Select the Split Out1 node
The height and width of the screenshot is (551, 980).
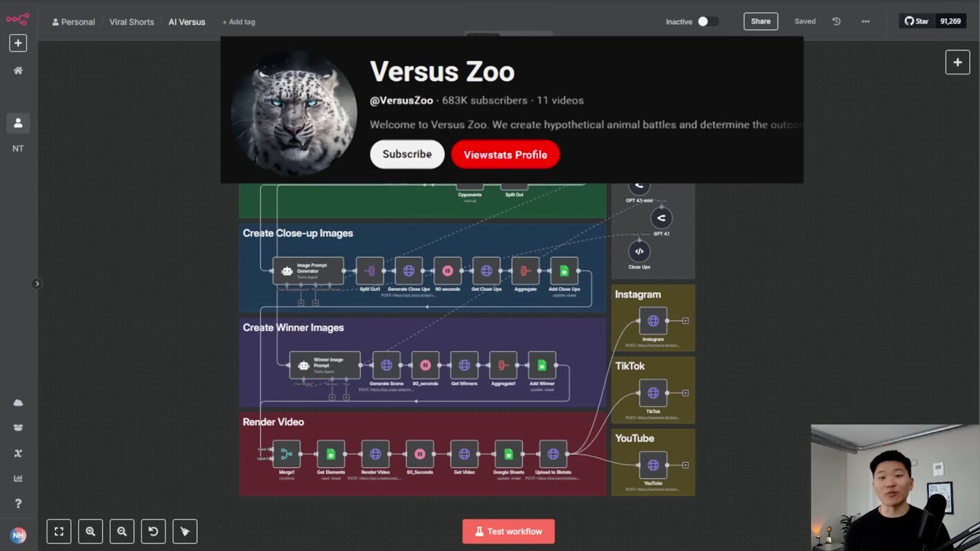370,271
